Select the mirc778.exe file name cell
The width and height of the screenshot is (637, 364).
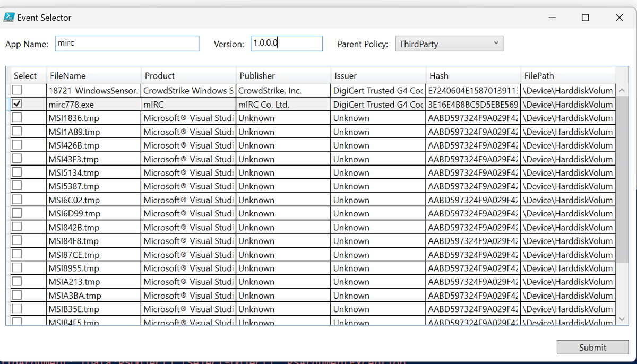pos(93,105)
